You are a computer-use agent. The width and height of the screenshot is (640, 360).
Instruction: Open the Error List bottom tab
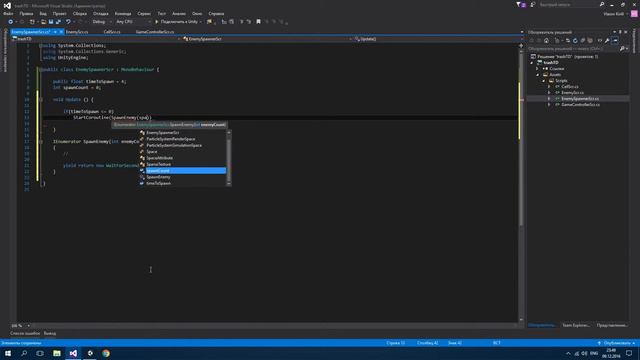tap(25, 333)
